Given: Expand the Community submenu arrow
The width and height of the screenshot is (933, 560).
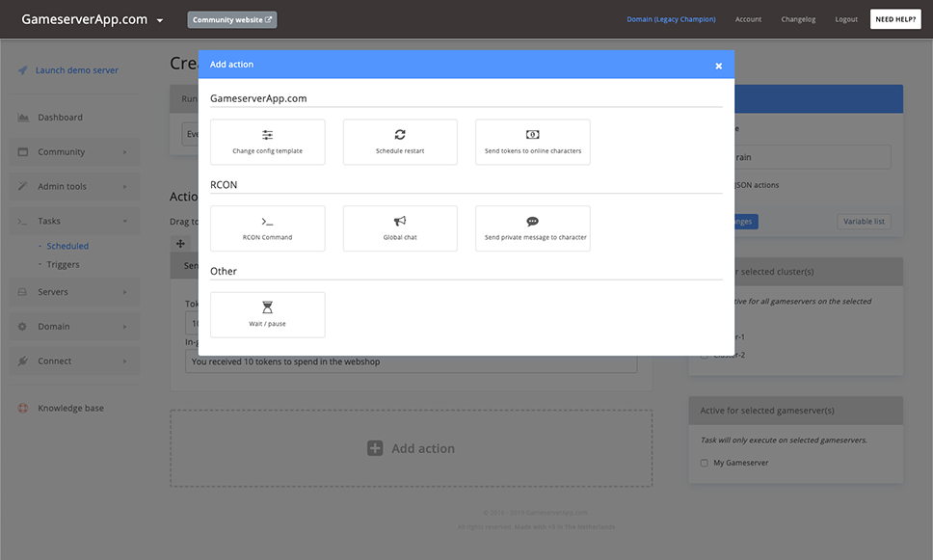Looking at the screenshot, I should coord(125,151).
